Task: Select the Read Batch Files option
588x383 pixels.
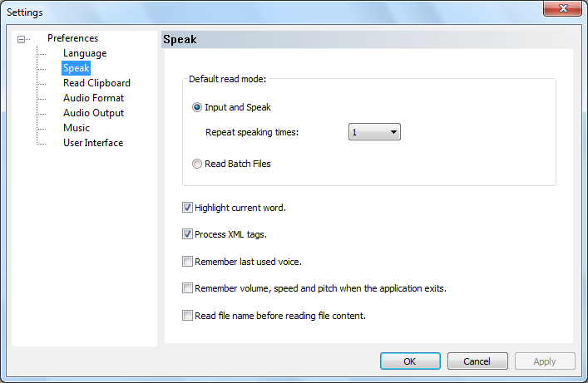Action: pos(197,164)
